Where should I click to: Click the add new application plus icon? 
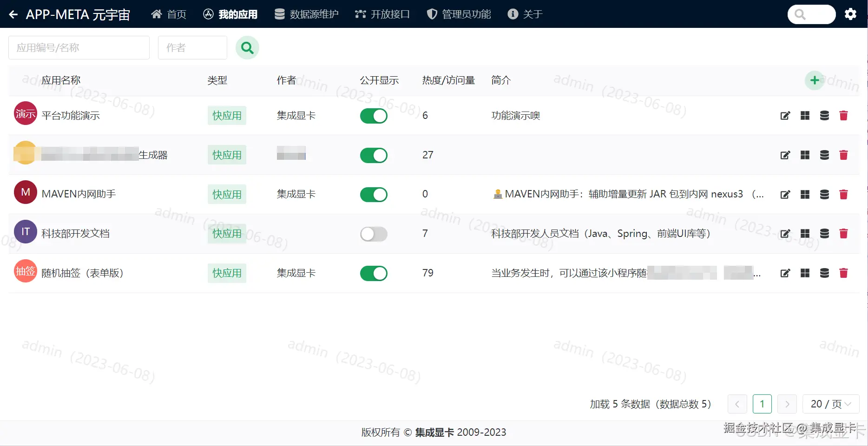click(814, 80)
